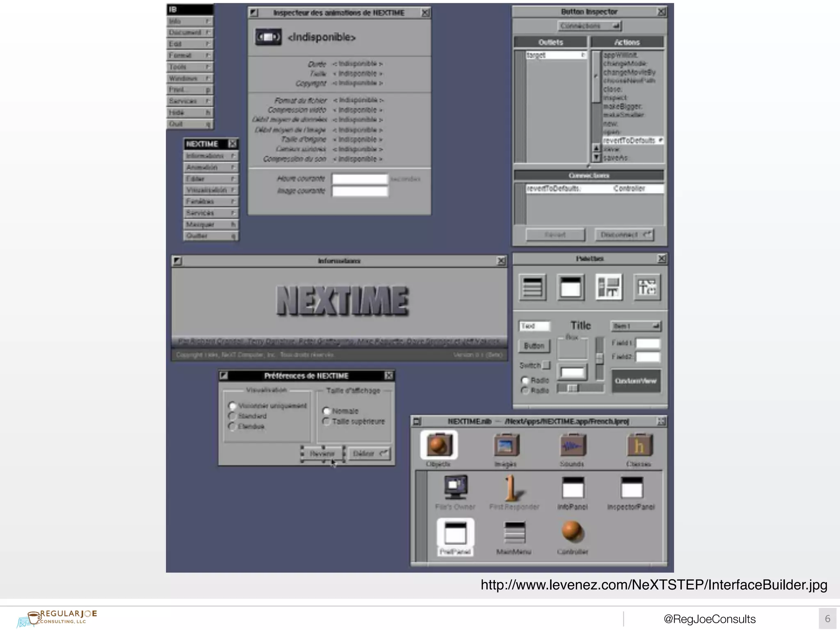Click the miniaturize icon of Préférences window
840x630 pixels.
(224, 376)
